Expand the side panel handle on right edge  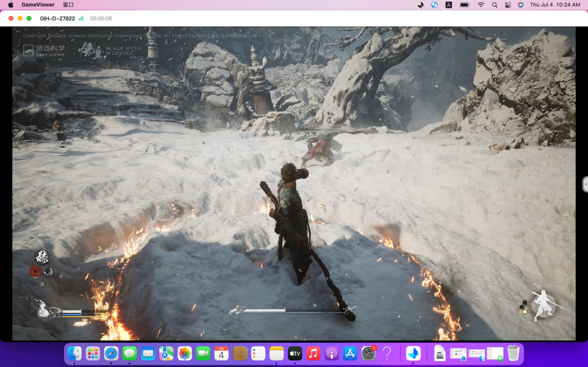click(584, 184)
